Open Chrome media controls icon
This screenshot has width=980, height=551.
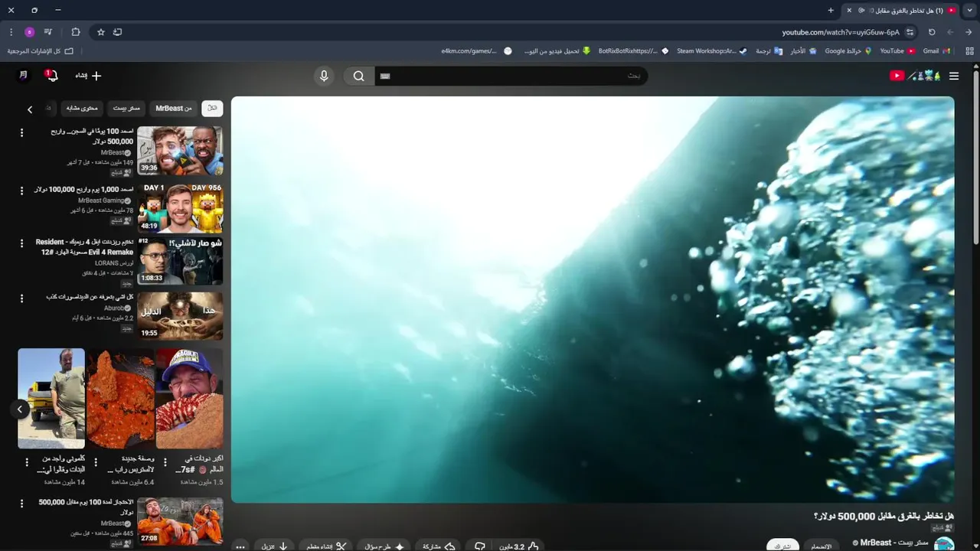point(48,32)
